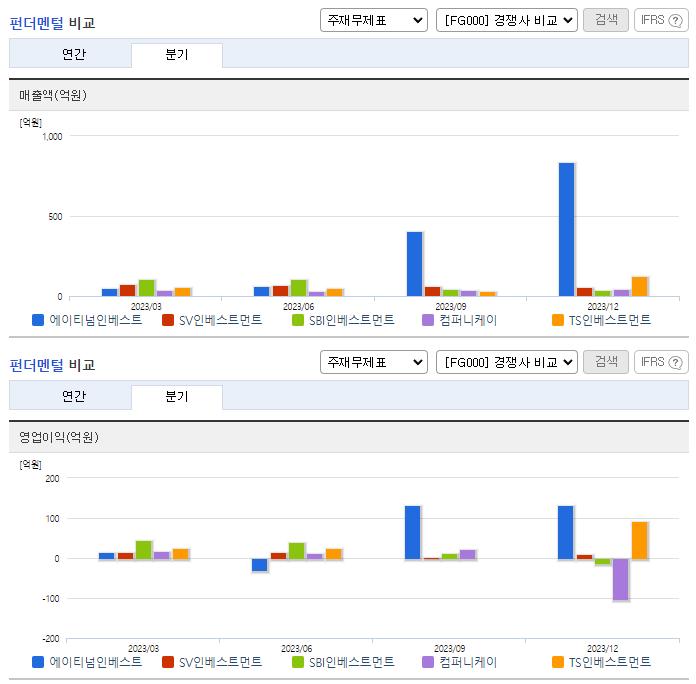Screen dimensions: 696x684
Task: Click the 검색 button in revenue section
Action: (605, 20)
